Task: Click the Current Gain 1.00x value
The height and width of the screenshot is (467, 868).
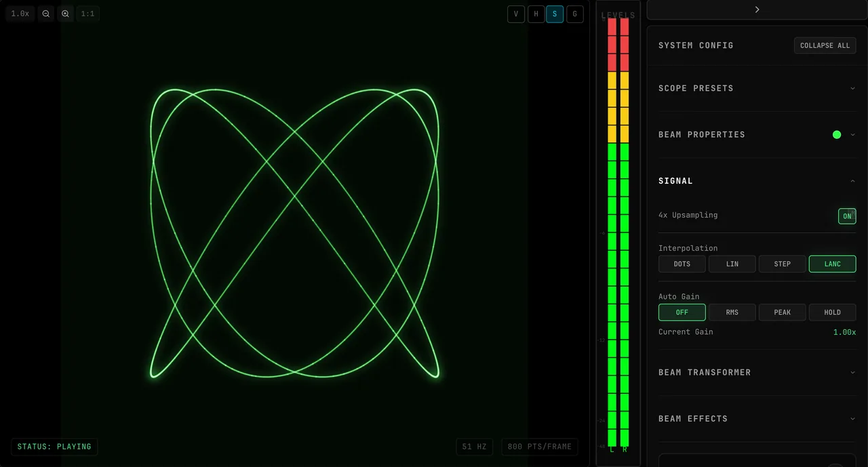Action: 844,332
